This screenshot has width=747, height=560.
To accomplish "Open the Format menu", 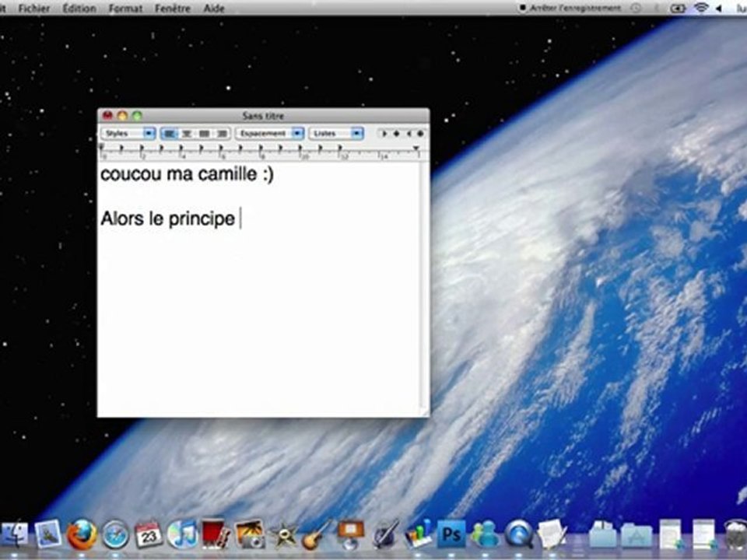I will (125, 8).
